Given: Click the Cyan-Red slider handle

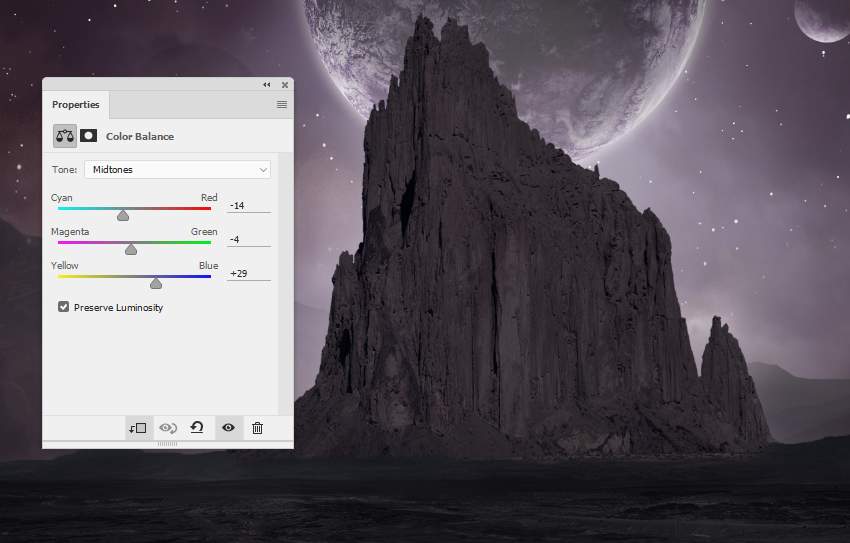Looking at the screenshot, I should 123,216.
